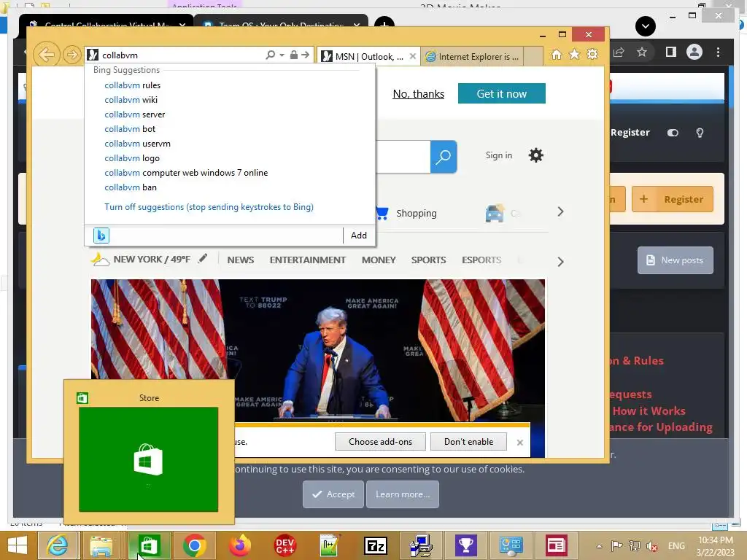This screenshot has width=747, height=560.
Task: Open the Favorites star in Internet Explorer
Action: click(x=575, y=55)
